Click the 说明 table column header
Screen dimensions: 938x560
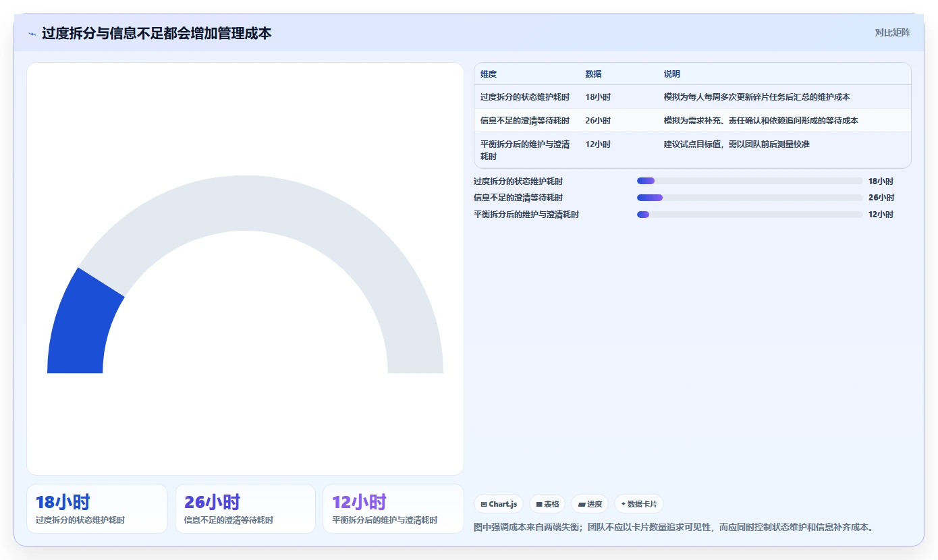pos(672,74)
